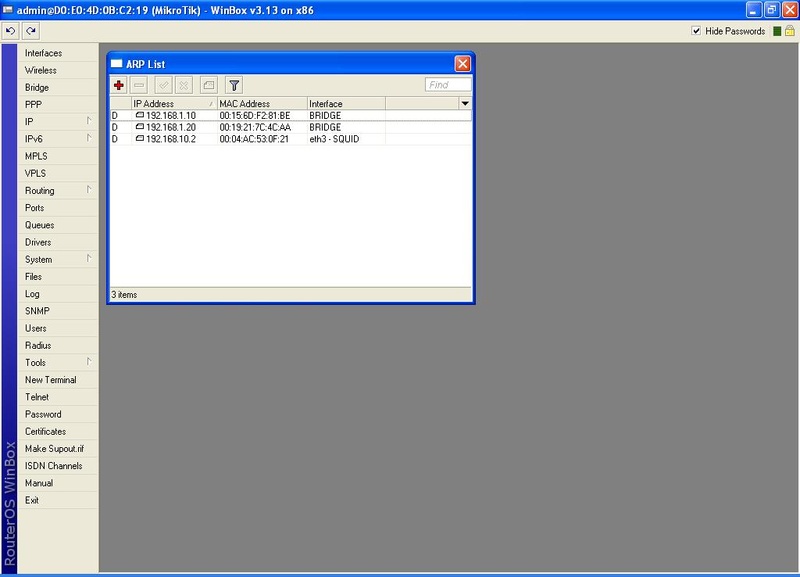The height and width of the screenshot is (577, 800).
Task: Click MAC address 00:15:6D:F2:81:BE
Action: 255,116
